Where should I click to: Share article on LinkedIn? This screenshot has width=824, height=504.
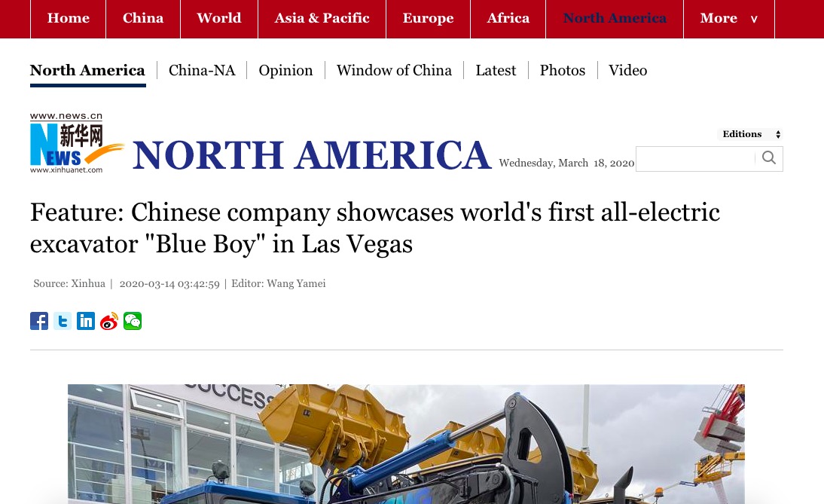[x=86, y=321]
